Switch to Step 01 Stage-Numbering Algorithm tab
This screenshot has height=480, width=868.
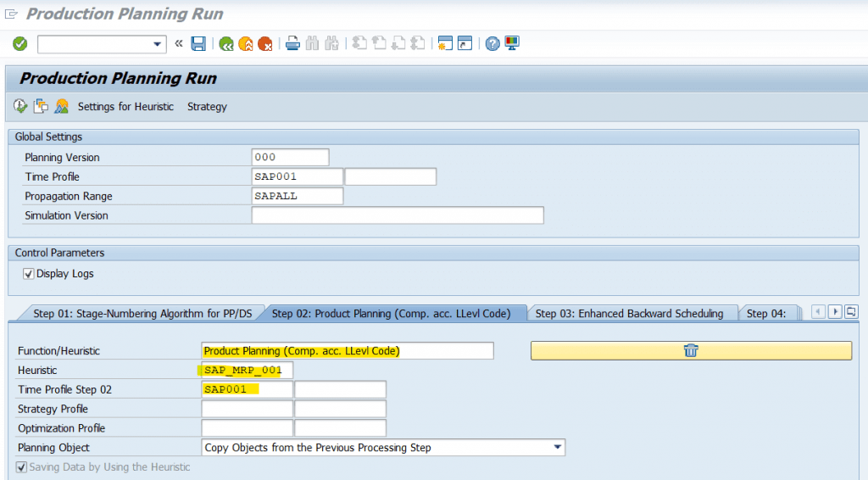tap(142, 313)
